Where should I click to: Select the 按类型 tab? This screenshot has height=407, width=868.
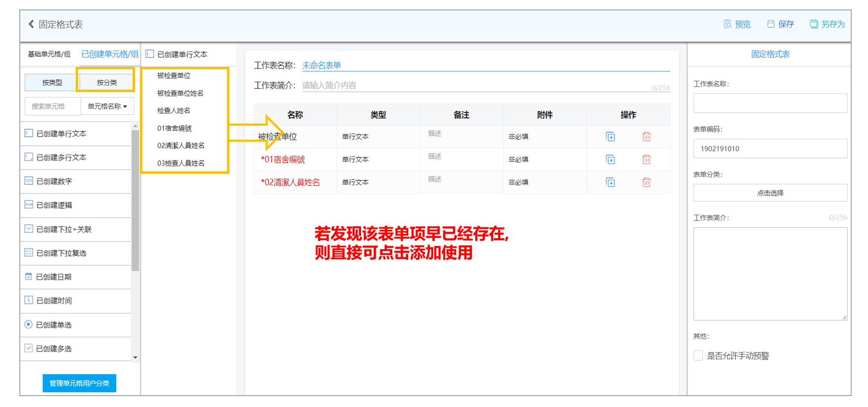(x=52, y=83)
